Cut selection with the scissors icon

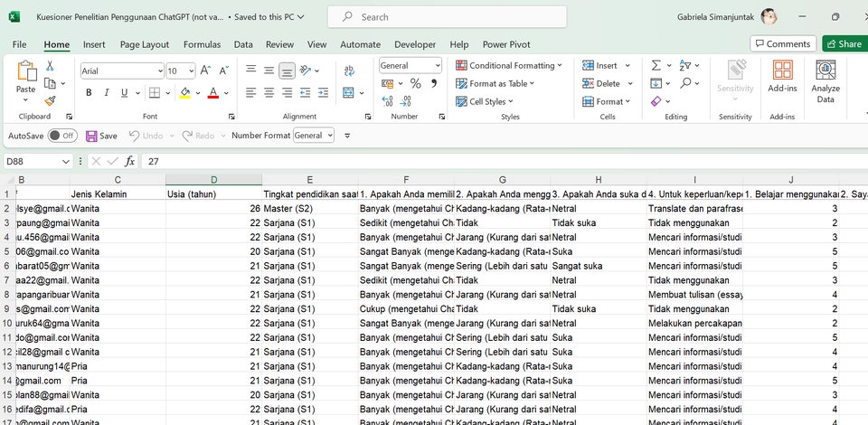(x=49, y=66)
